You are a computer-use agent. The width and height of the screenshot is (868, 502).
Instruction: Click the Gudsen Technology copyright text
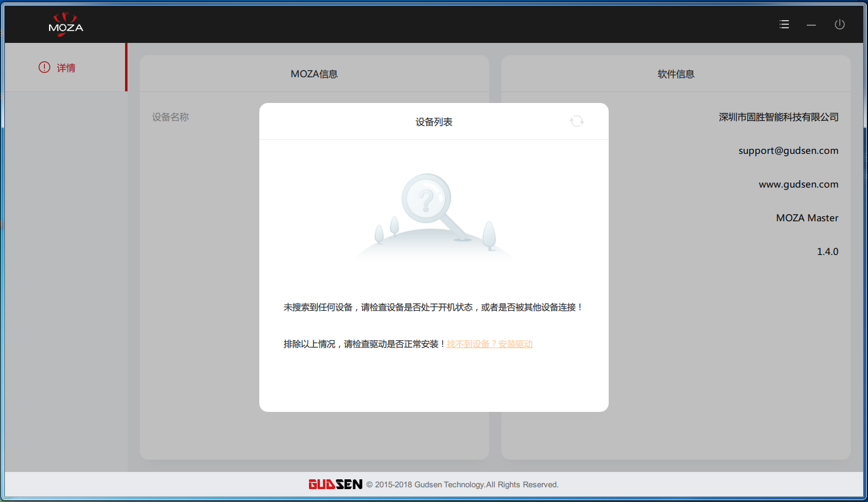(x=463, y=485)
